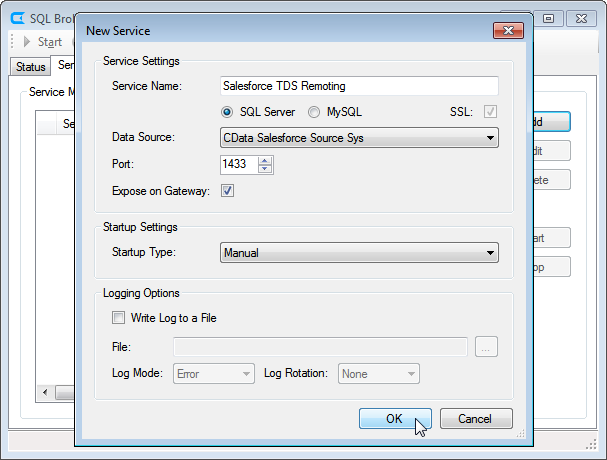Image resolution: width=607 pixels, height=460 pixels.
Task: Cancel the New Service dialog
Action: (x=476, y=419)
